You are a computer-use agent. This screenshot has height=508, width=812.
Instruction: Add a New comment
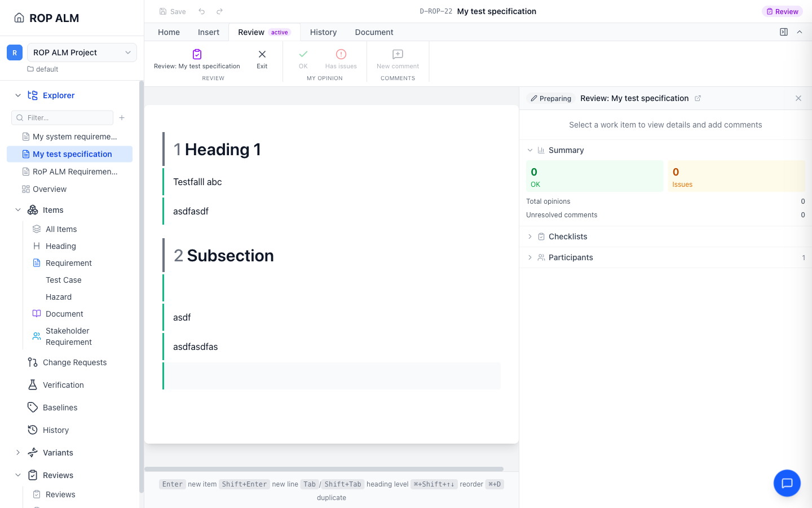point(398,59)
